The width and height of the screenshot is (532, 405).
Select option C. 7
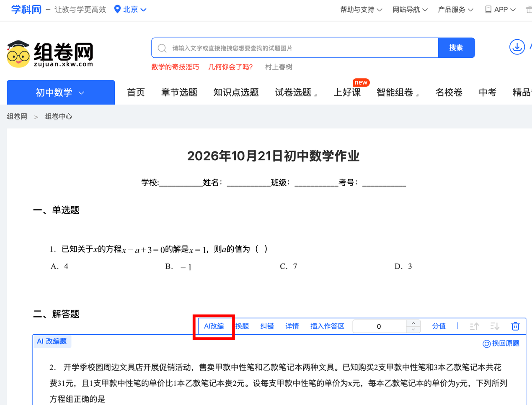click(289, 267)
